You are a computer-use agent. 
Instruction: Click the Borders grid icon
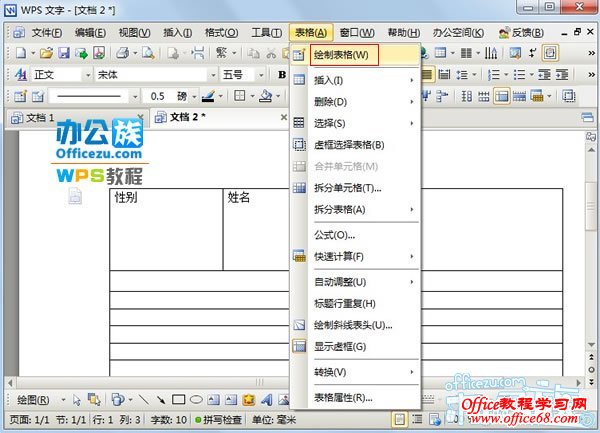tap(240, 96)
